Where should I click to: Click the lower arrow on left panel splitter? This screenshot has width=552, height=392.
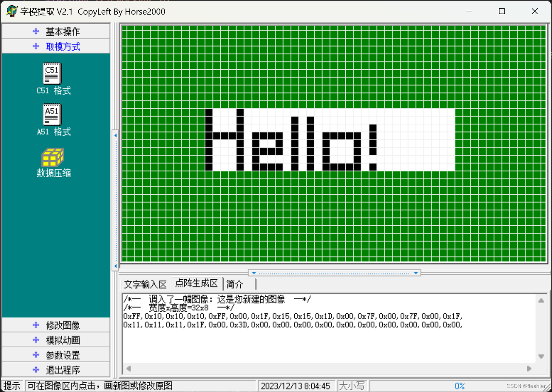click(116, 266)
